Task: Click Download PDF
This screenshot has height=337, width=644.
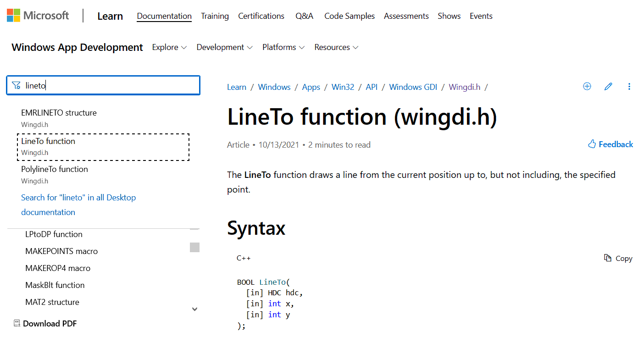Action: click(x=45, y=324)
